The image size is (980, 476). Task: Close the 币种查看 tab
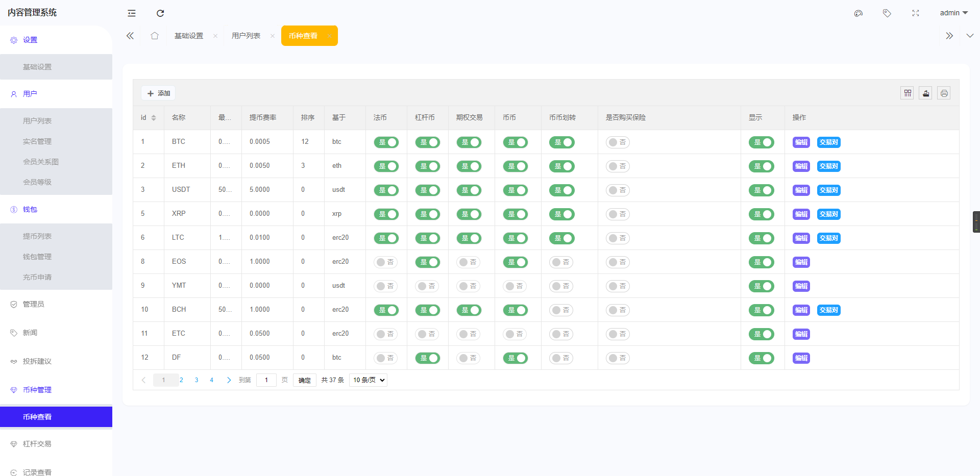coord(330,36)
